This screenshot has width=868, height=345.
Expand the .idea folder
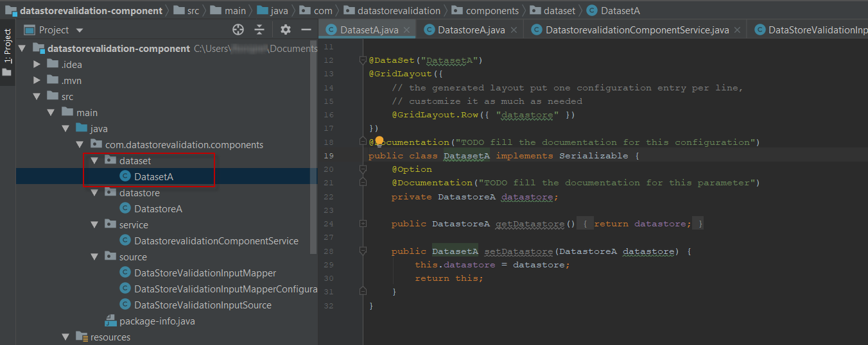(37, 65)
